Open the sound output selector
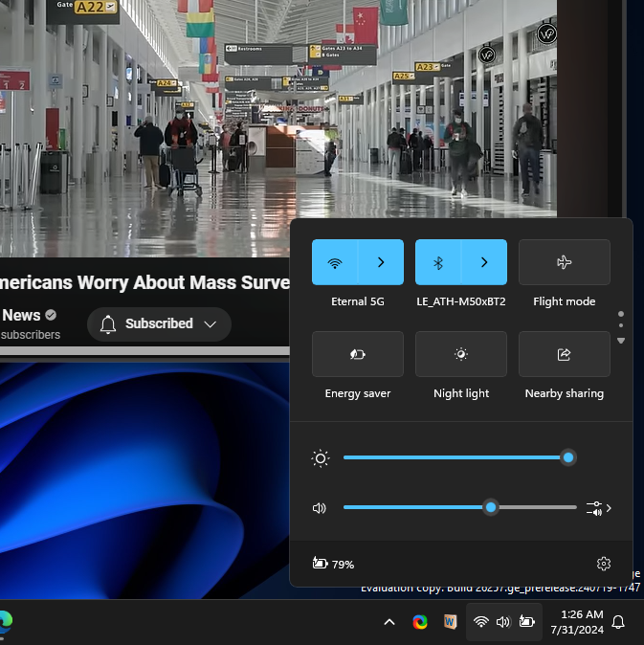Image resolution: width=644 pixels, height=645 pixels. point(600,508)
